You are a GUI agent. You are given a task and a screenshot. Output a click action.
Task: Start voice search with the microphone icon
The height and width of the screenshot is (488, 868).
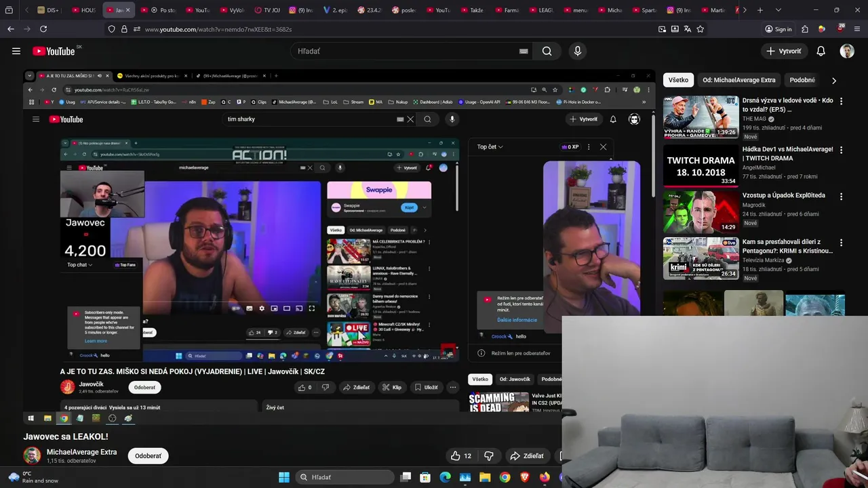[x=578, y=51]
